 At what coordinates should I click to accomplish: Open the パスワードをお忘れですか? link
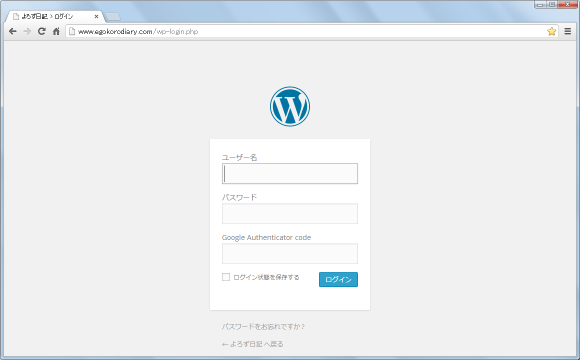click(x=263, y=326)
